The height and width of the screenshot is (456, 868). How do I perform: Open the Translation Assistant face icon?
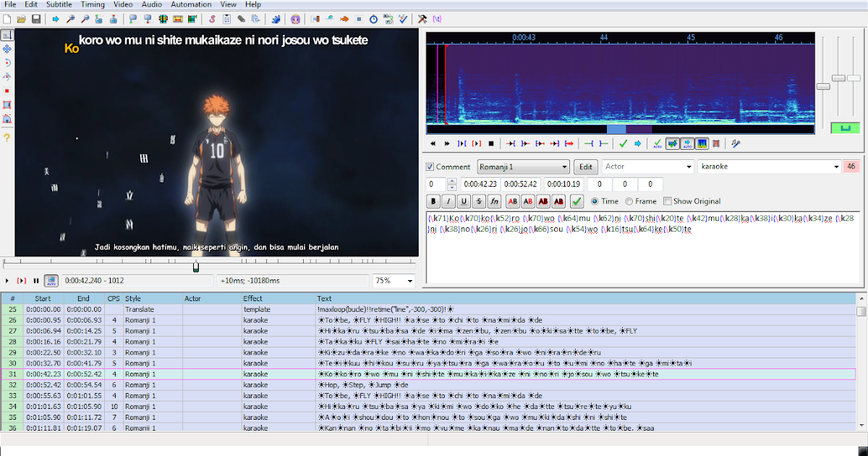pos(297,18)
